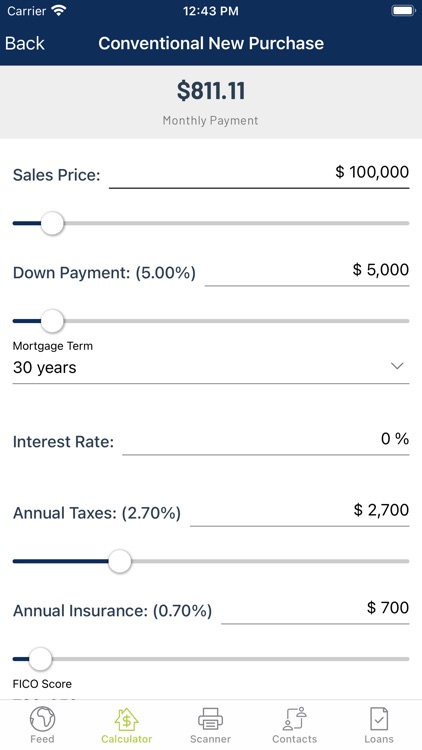The width and height of the screenshot is (422, 750).
Task: Tap the Calculator house icon
Action: click(126, 719)
